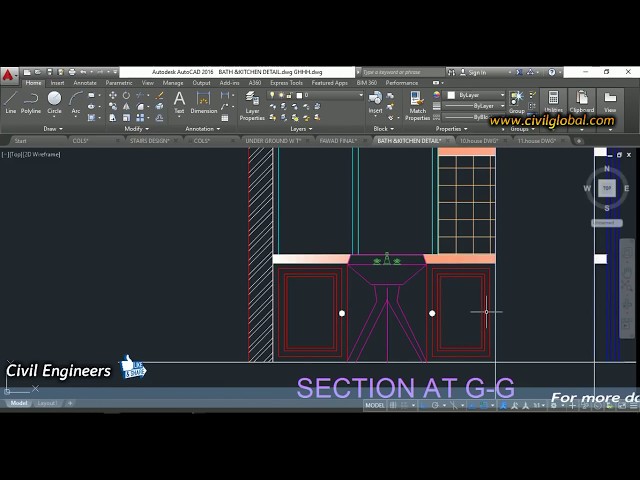Switch to 10.house DWG drawing tab
Viewport: 640px width, 480px height.
pyautogui.click(x=479, y=141)
